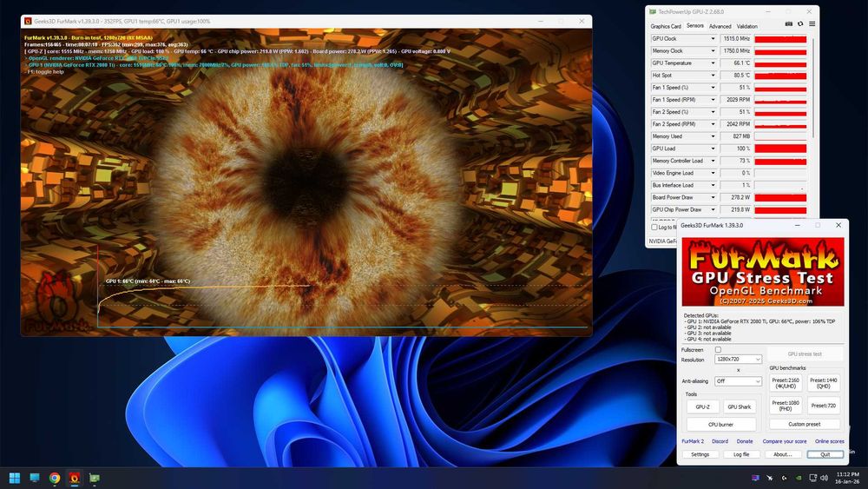Expand the Memory Used sensor dropdown
The height and width of the screenshot is (489, 868).
point(713,136)
